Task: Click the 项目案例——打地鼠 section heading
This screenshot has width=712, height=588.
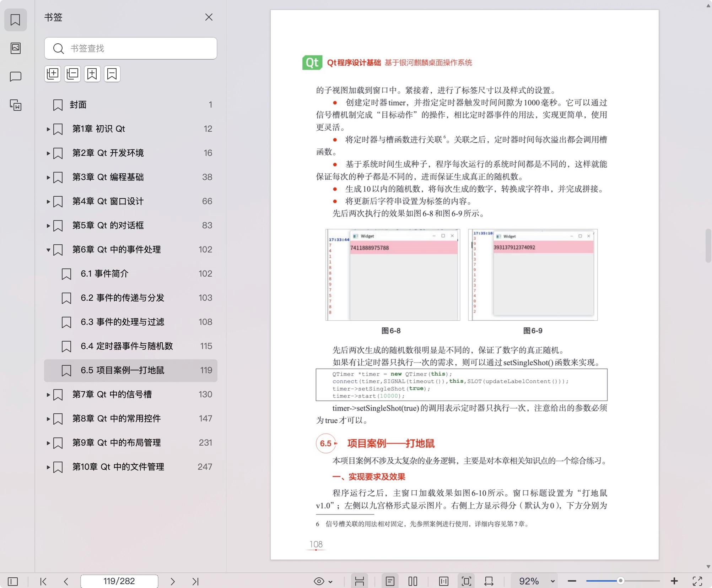Action: click(391, 443)
